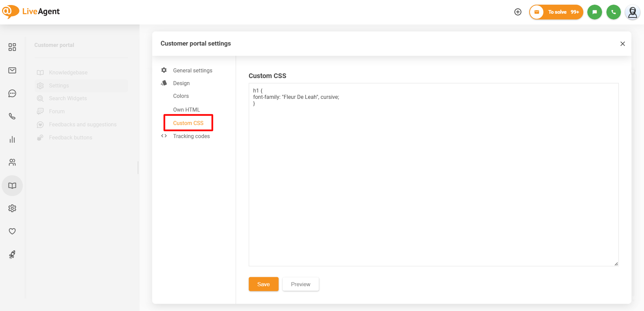Open the Customers people icon in sidebar
This screenshot has height=311, width=644.
(12, 163)
